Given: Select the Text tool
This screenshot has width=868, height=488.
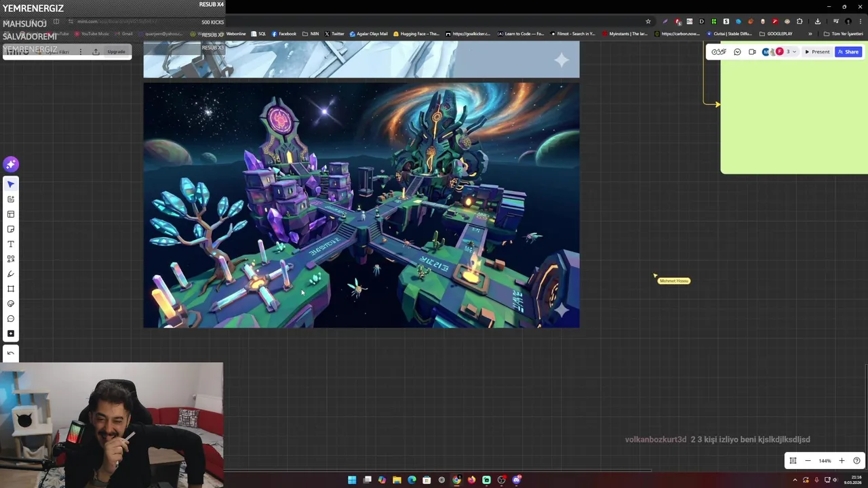Looking at the screenshot, I should pos(11,244).
